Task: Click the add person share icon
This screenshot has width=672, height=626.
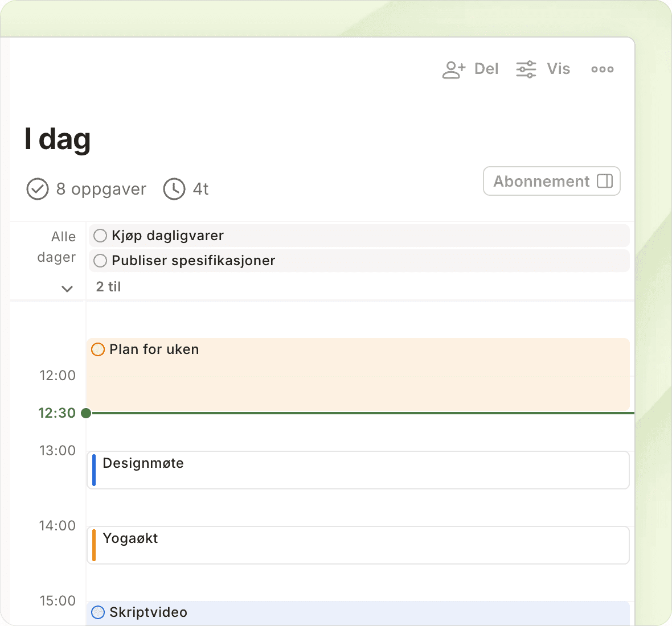Action: (454, 69)
